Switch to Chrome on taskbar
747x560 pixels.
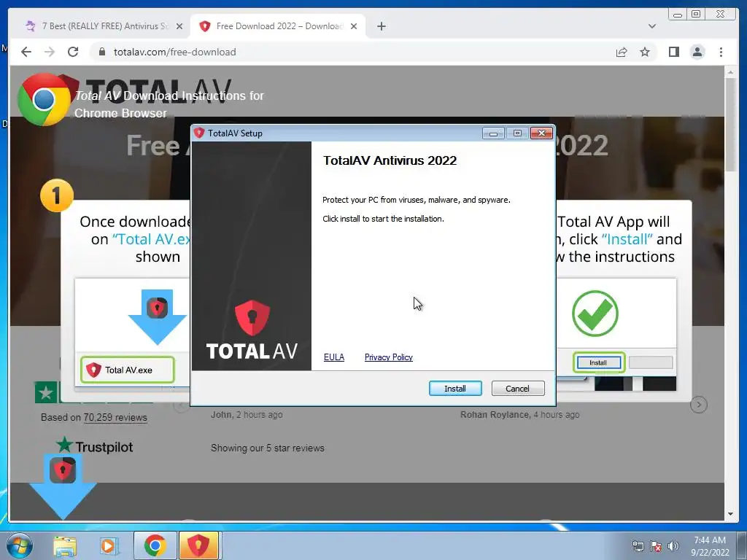click(x=155, y=545)
